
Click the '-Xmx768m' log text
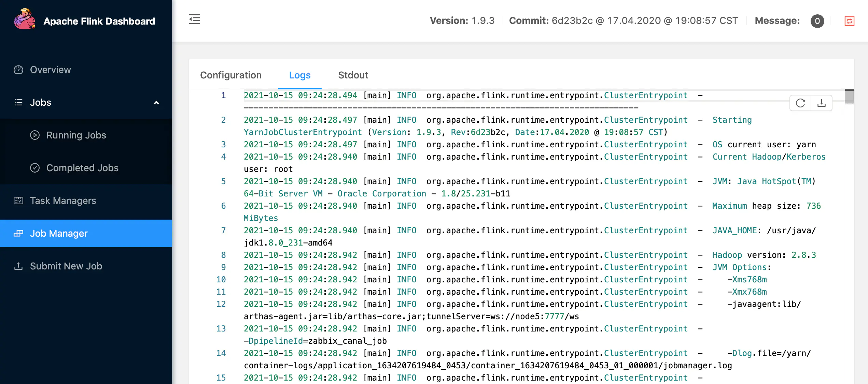(x=747, y=292)
